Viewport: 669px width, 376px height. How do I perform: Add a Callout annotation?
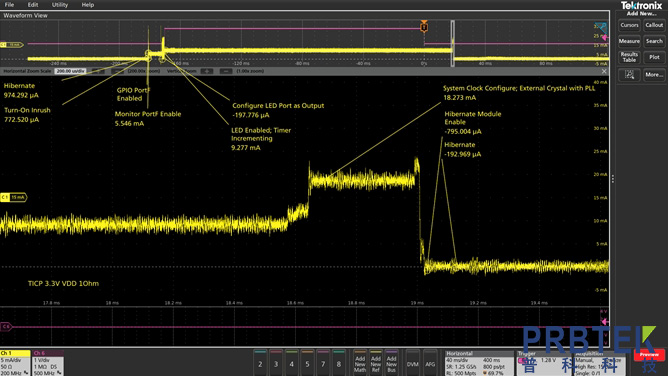[x=654, y=26]
